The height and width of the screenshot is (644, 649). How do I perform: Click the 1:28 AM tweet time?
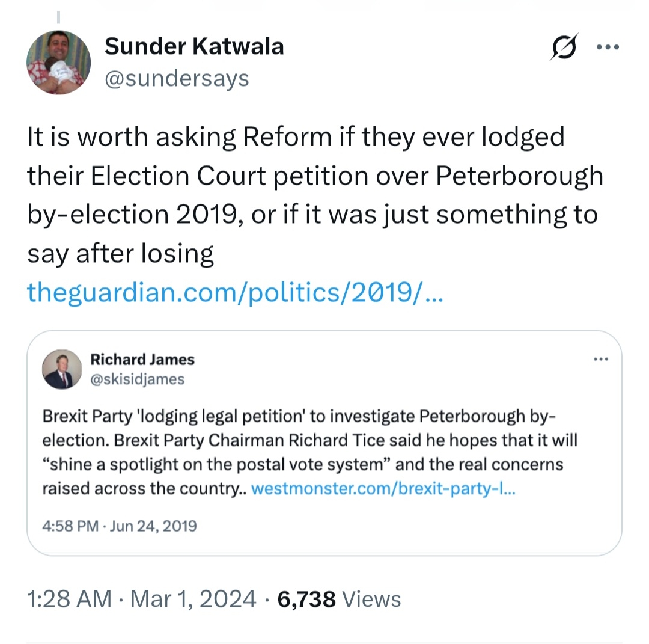click(x=69, y=599)
